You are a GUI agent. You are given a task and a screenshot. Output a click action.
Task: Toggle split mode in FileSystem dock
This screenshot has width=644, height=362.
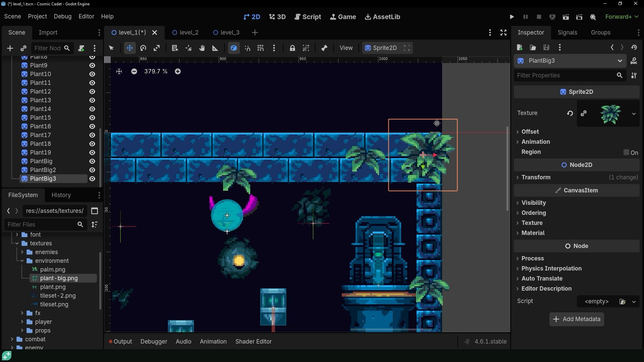(x=95, y=211)
